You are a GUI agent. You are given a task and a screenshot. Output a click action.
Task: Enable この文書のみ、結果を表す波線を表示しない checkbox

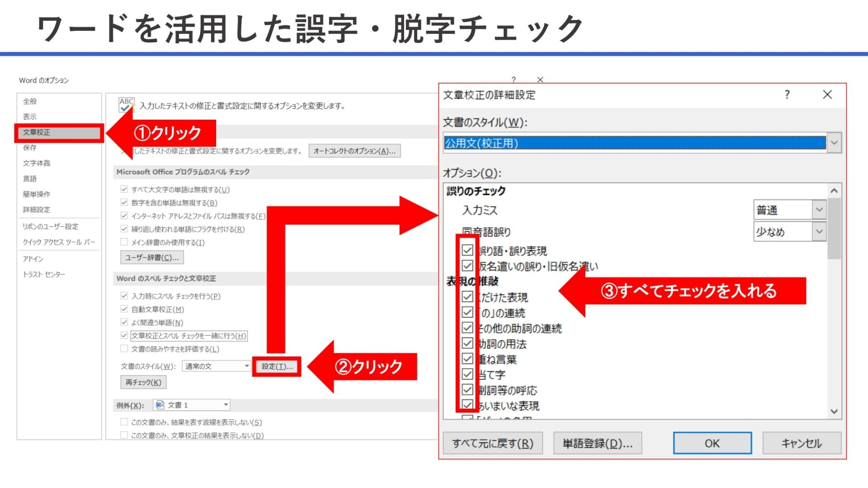pos(124,422)
